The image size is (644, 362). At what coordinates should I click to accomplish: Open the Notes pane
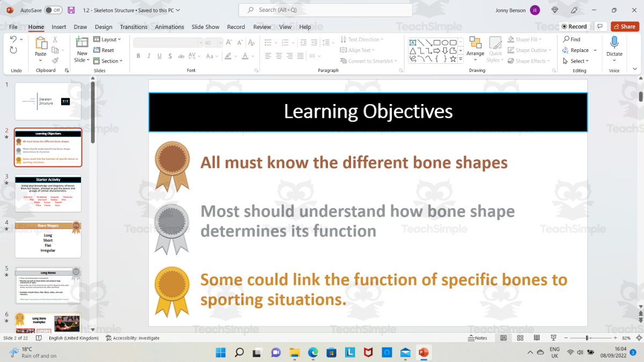tap(478, 338)
